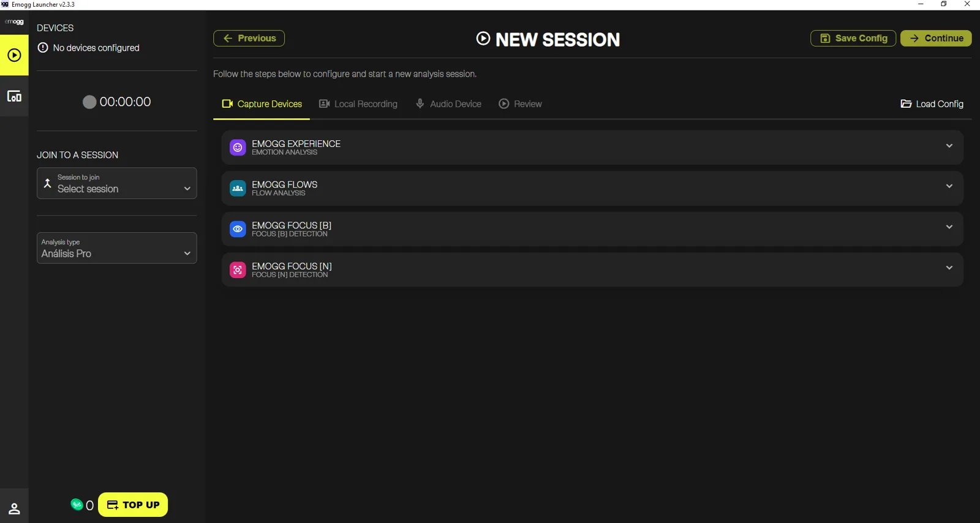The width and height of the screenshot is (980, 523).
Task: Go back with the Previous button
Action: pos(249,38)
